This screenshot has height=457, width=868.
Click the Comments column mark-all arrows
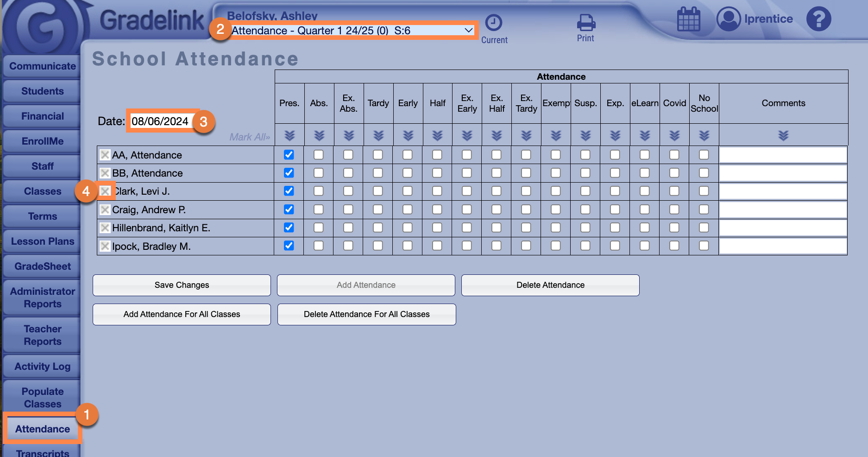[x=783, y=135]
